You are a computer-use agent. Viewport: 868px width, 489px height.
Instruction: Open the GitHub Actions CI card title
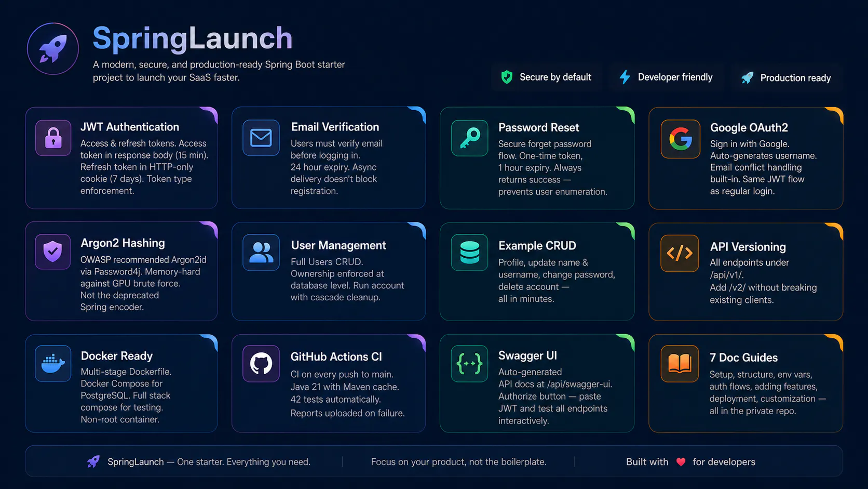coord(336,356)
